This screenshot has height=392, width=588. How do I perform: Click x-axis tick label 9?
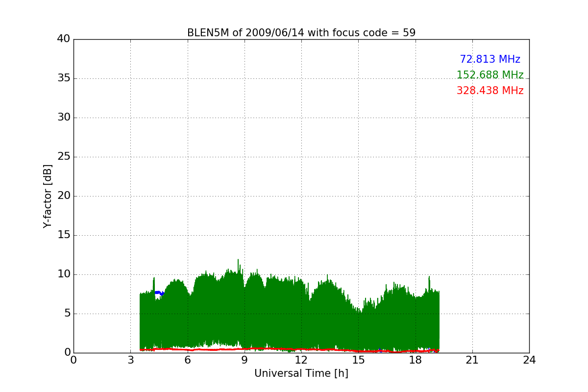coord(245,360)
